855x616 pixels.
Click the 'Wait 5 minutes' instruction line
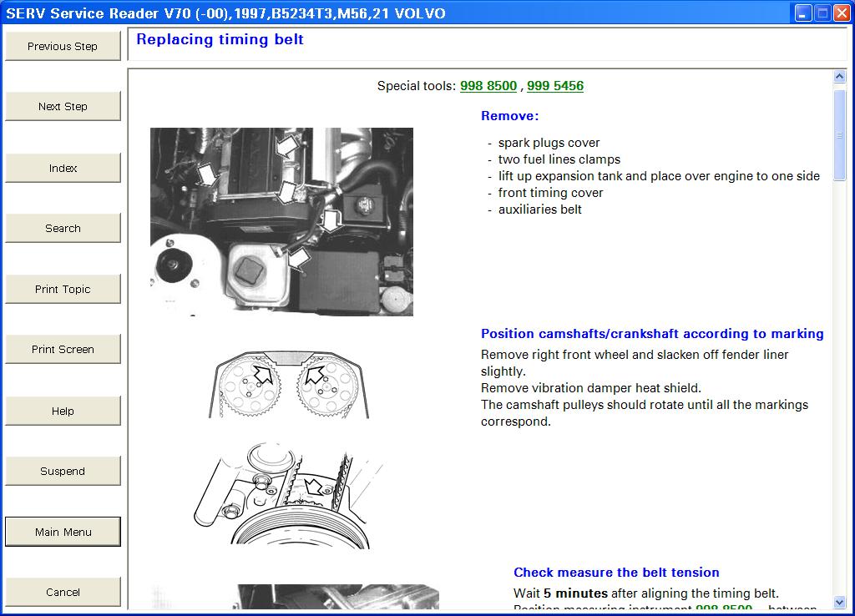[x=646, y=593]
